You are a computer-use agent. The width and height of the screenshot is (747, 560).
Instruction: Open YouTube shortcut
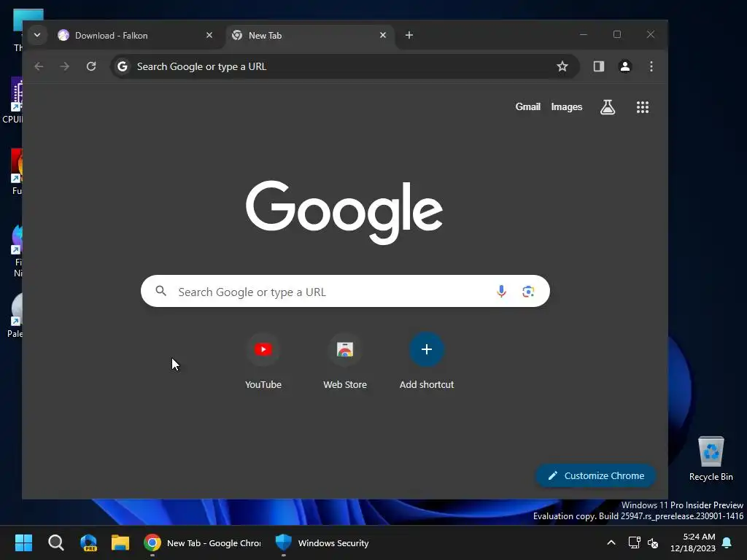(x=263, y=362)
